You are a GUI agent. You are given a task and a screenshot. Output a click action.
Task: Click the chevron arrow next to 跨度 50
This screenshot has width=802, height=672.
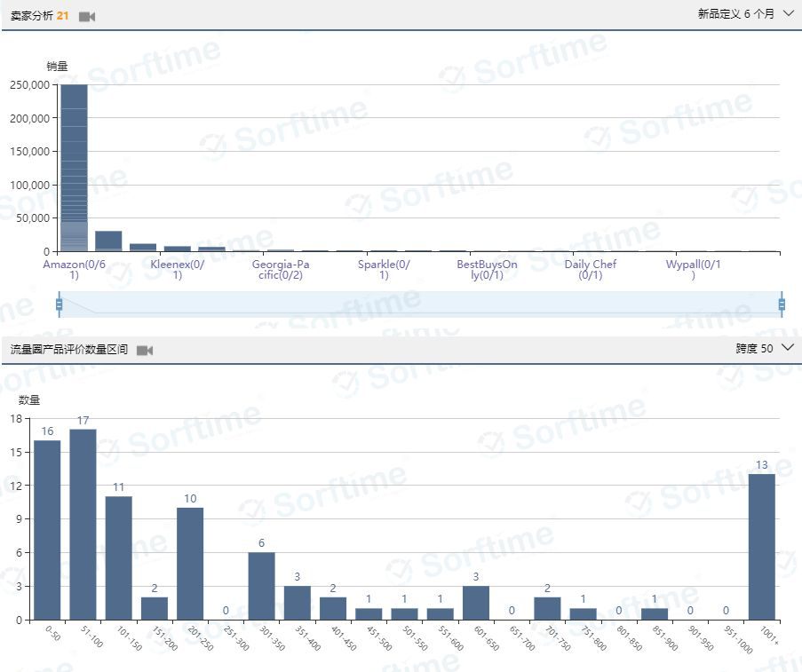(787, 348)
